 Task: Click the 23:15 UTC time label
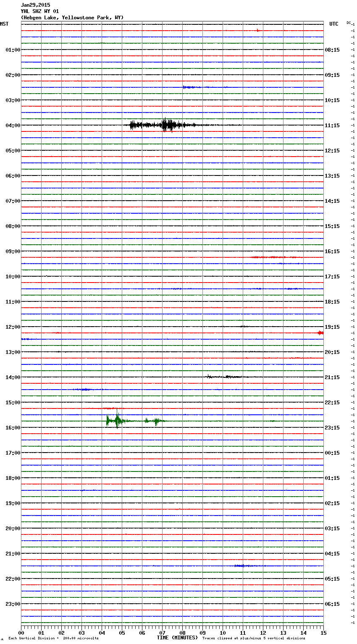click(332, 428)
